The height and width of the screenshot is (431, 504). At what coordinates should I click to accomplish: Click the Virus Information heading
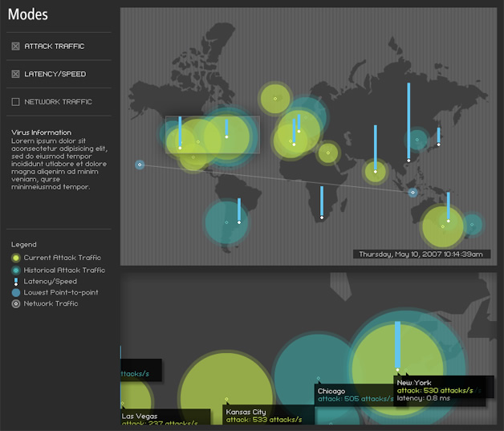pos(42,132)
